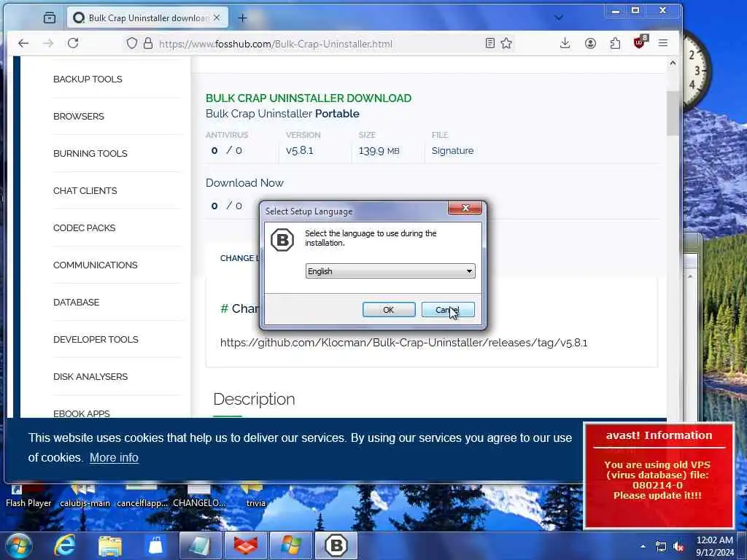747x560 pixels.
Task: Click the Signature file link
Action: pos(452,150)
